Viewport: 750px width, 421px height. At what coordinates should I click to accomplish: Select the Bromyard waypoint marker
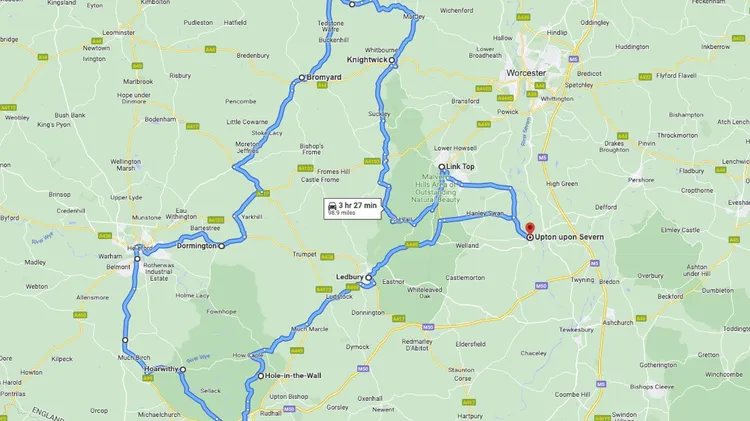click(x=302, y=78)
